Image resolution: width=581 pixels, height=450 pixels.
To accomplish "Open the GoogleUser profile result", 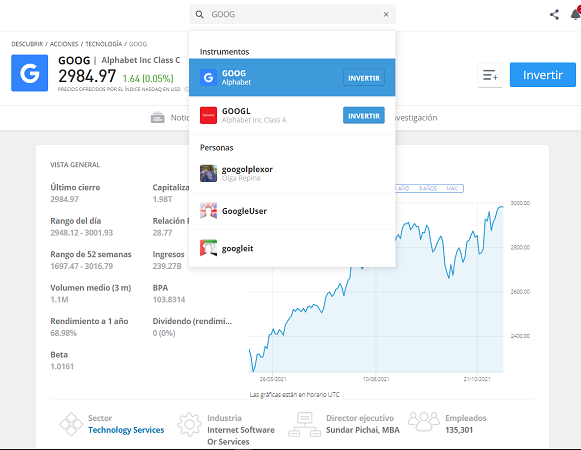I will click(x=292, y=211).
